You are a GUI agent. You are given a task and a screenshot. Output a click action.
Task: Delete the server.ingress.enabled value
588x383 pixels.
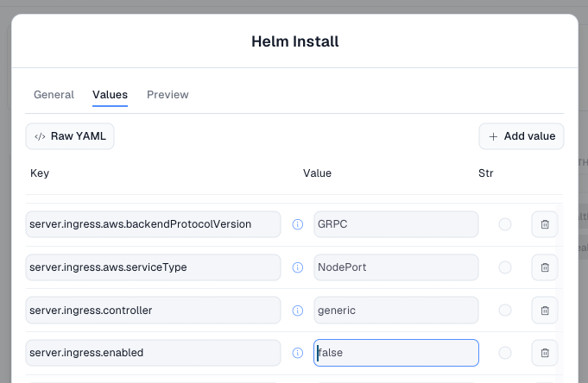(545, 353)
